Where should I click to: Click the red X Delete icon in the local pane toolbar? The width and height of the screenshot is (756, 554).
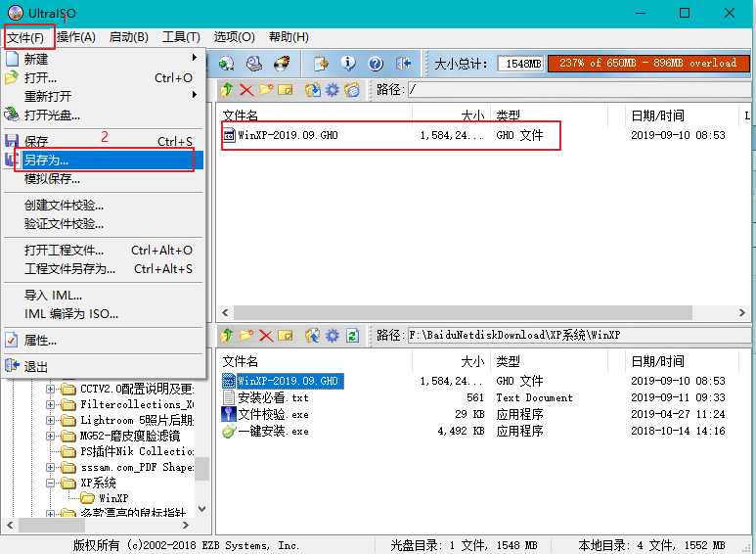(x=266, y=335)
